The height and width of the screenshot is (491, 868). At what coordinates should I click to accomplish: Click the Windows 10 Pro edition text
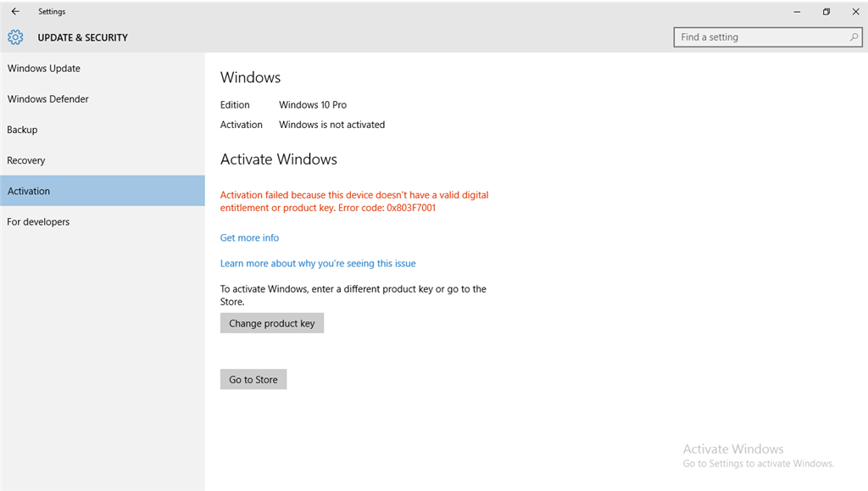point(313,104)
